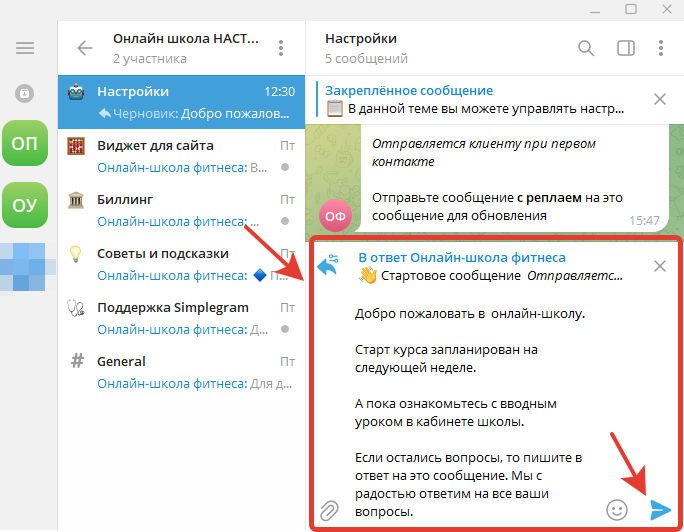Open the Биллинг topic
Viewport: 684px width, 532px height.
[180, 209]
